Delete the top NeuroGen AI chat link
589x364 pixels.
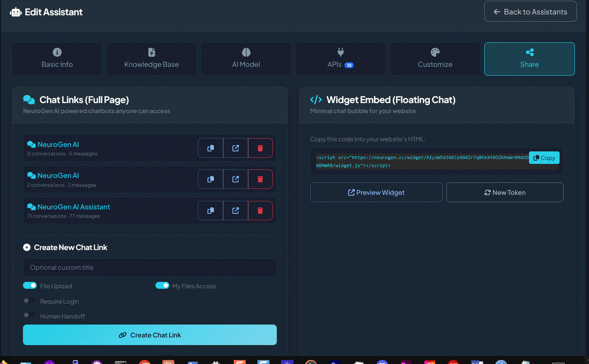[260, 148]
